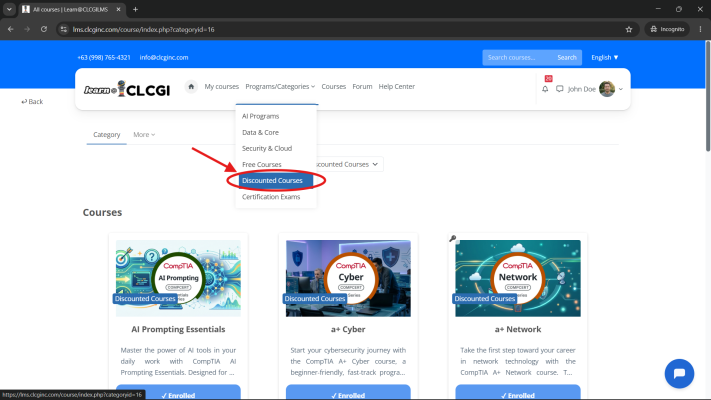Open the floating chat support button
Viewport: 711px width, 400px height.
click(x=679, y=374)
